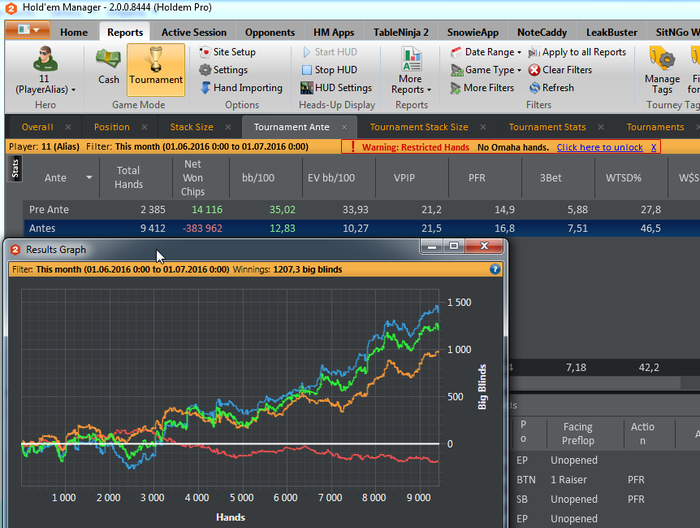Select the Antes table row
This screenshot has height=528, width=700.
[362, 229]
